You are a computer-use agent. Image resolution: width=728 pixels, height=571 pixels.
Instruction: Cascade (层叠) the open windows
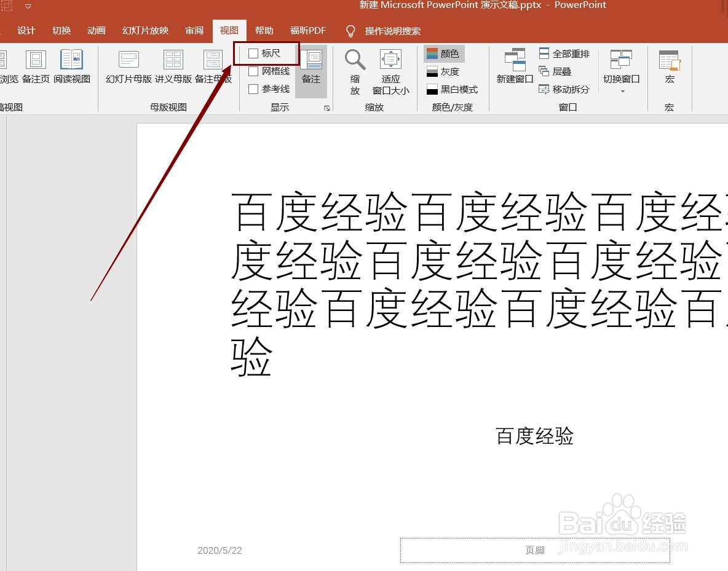click(x=555, y=71)
